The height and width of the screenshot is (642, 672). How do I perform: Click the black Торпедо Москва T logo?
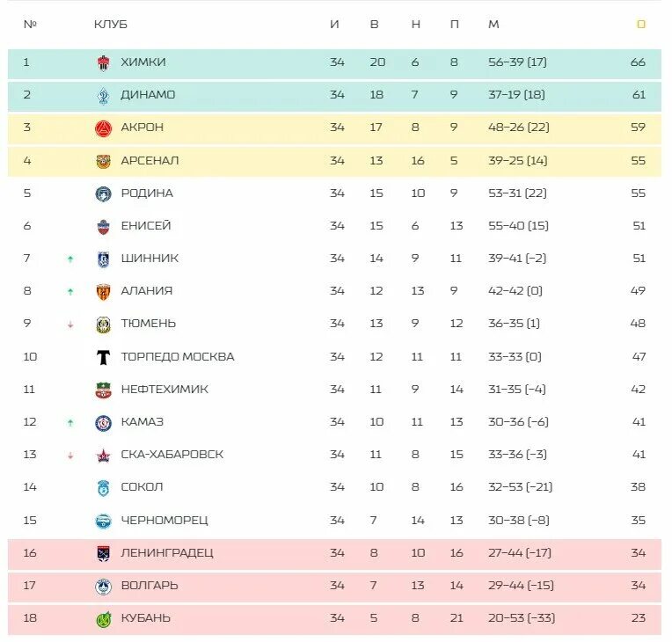tap(103, 357)
